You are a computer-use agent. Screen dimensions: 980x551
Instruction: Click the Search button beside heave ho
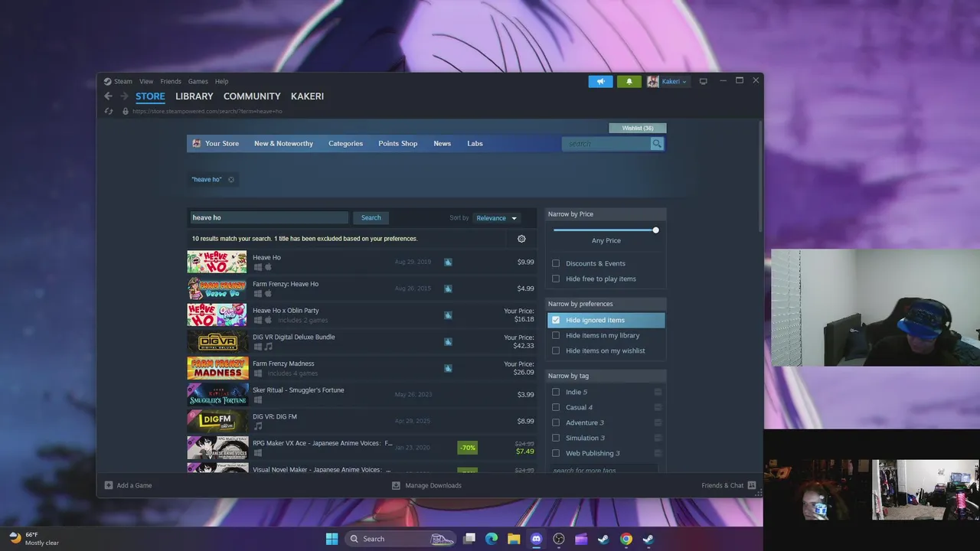pos(371,218)
